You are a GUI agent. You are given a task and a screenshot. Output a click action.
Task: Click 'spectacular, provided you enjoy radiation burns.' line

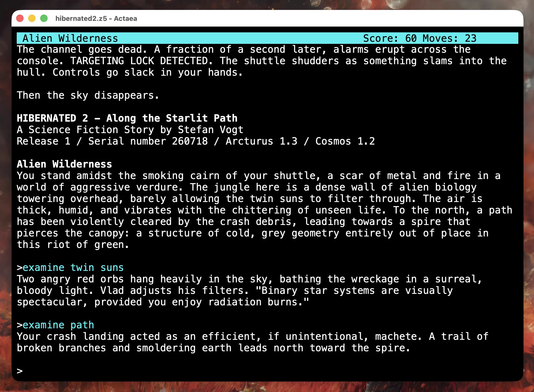coord(163,302)
